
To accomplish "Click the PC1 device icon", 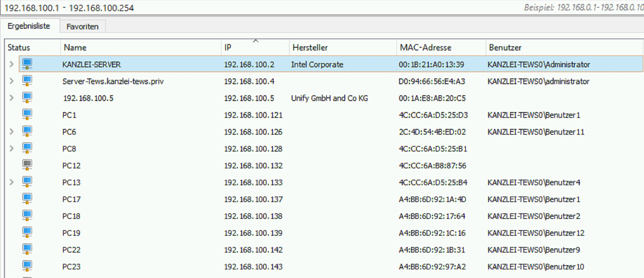I will point(27,115).
